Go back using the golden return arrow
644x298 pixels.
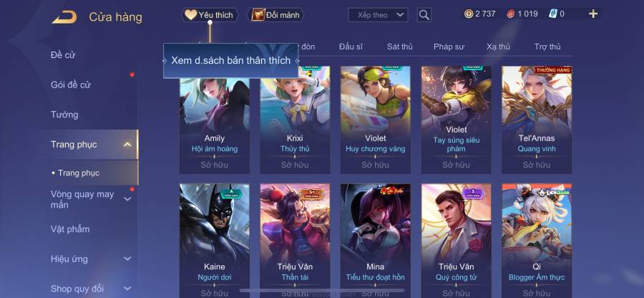tap(64, 17)
